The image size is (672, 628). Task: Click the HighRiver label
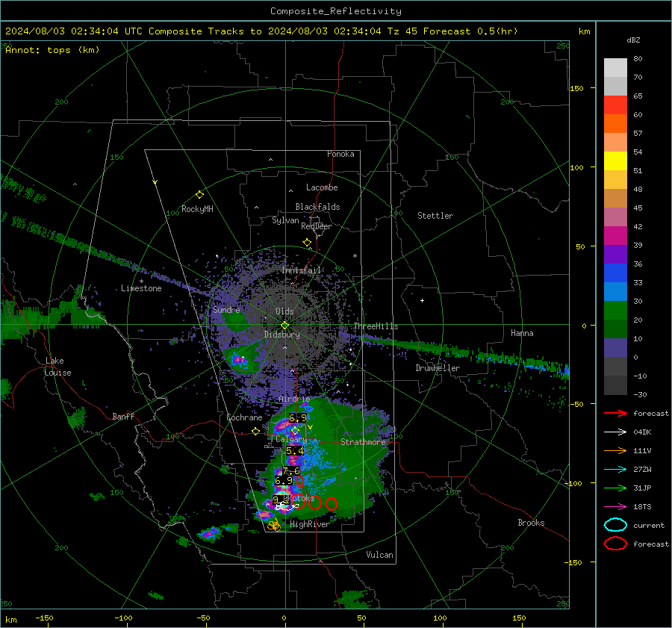tap(310, 524)
